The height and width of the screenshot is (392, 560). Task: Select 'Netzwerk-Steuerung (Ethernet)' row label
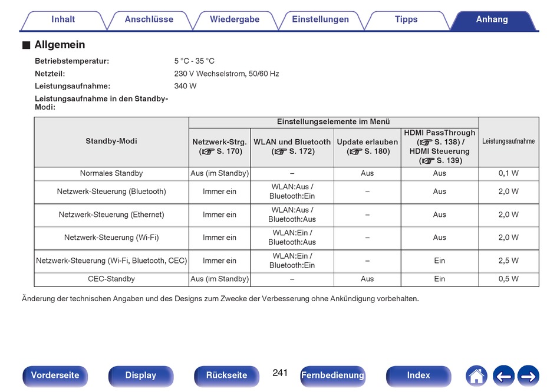pos(111,215)
